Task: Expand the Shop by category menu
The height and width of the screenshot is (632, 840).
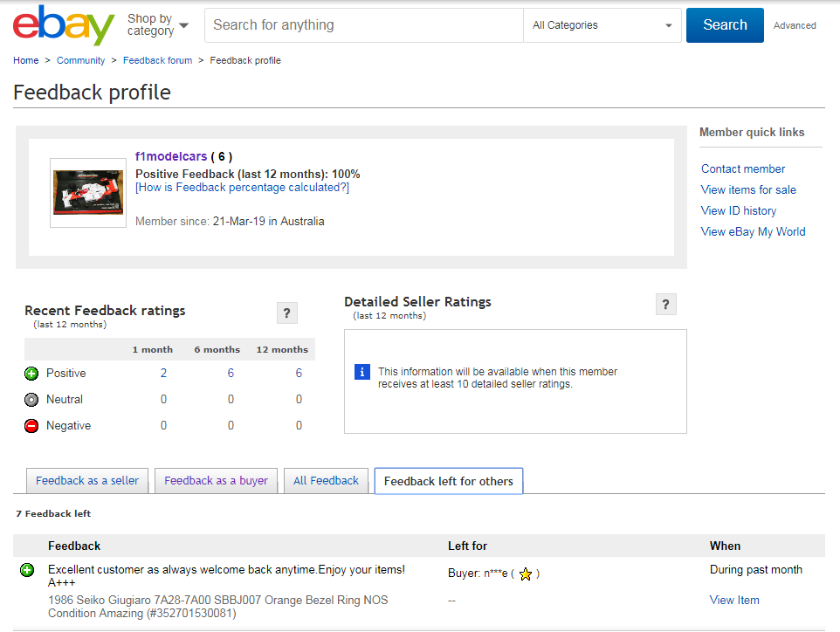Action: pos(157,25)
